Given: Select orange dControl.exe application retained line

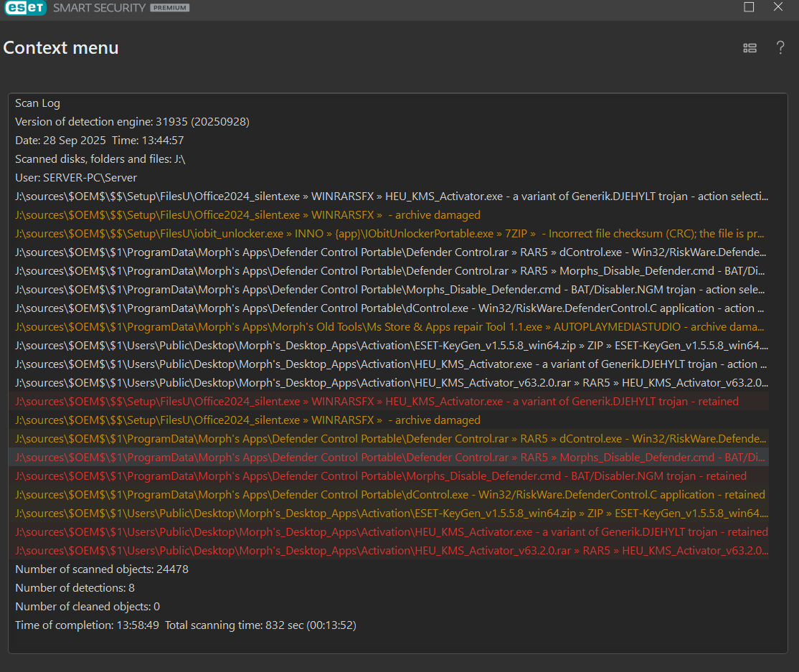Looking at the screenshot, I should 389,495.
